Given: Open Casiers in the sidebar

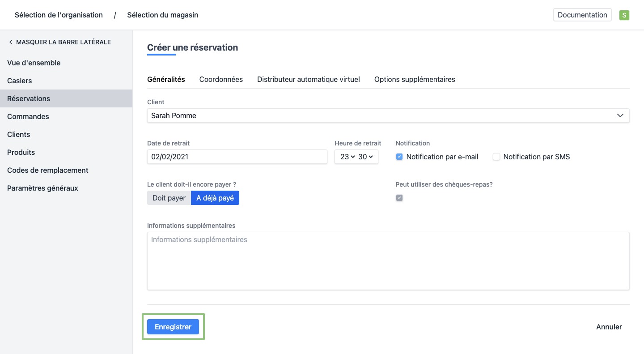Looking at the screenshot, I should 20,81.
